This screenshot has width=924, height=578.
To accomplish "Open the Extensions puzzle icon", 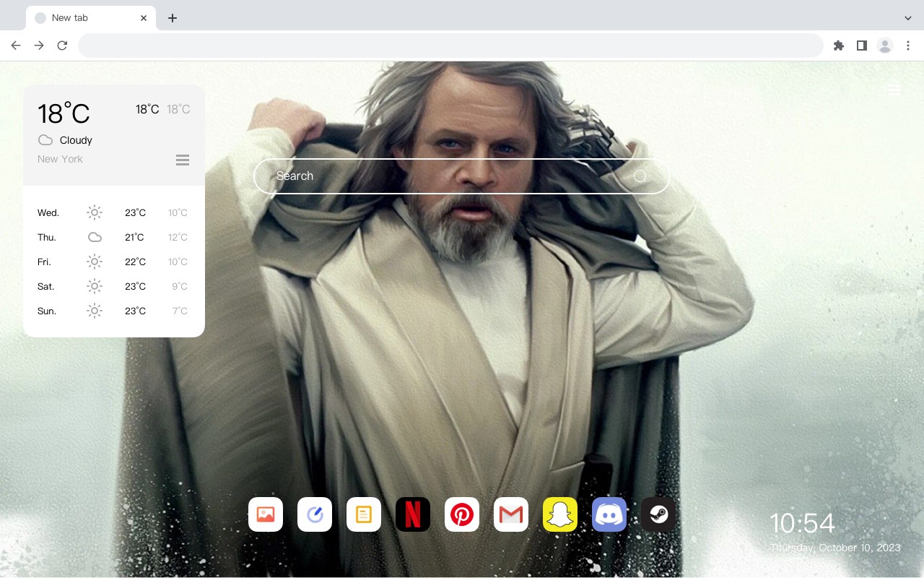I will [x=839, y=46].
